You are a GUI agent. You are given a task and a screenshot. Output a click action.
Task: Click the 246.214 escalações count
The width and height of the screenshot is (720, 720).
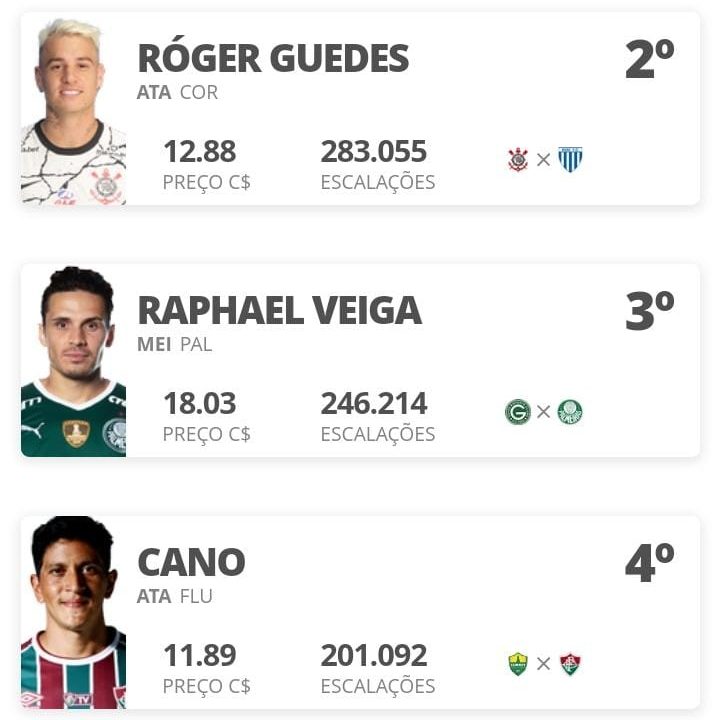point(374,403)
